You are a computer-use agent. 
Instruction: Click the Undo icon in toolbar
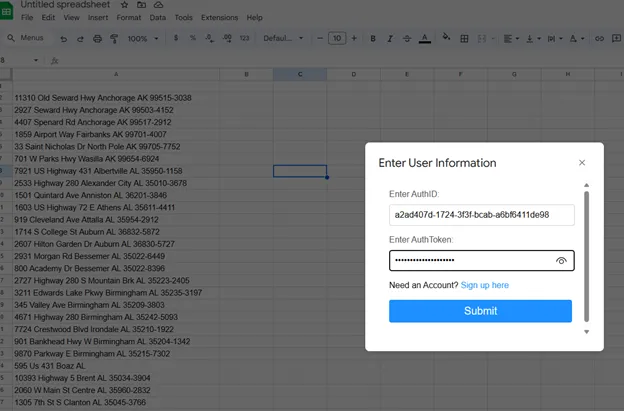tap(65, 38)
